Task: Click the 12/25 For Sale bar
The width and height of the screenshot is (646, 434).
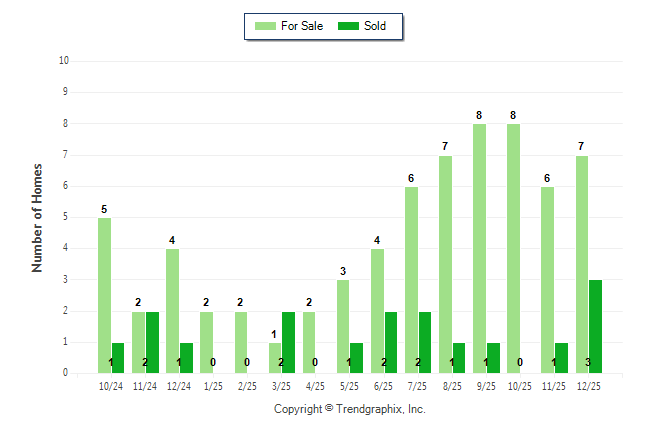Action: [581, 264]
